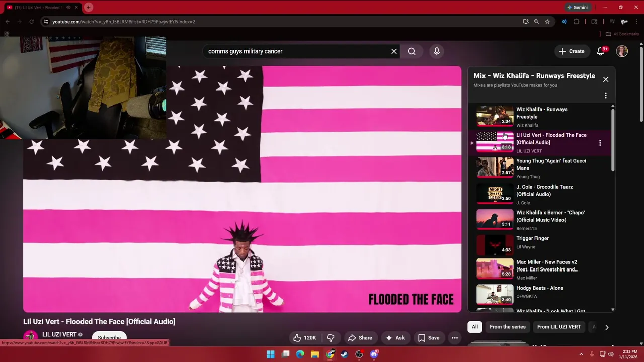644x362 pixels.
Task: Open the LIL UZI VERT channel link
Action: [59, 335]
